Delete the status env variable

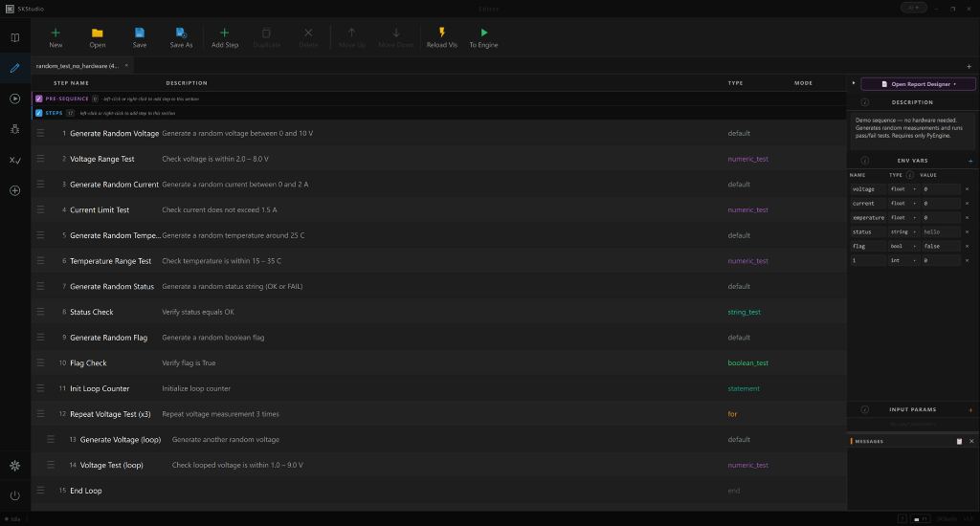pyautogui.click(x=967, y=231)
